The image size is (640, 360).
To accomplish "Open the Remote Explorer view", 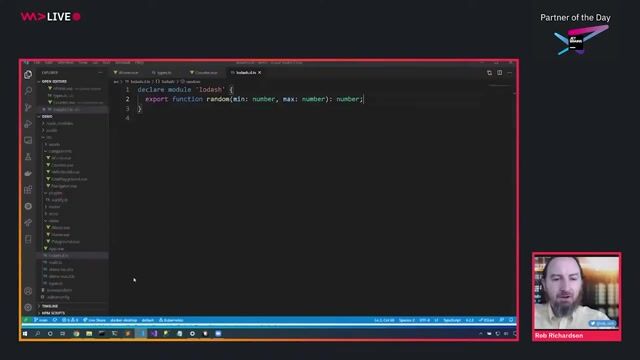I will (28, 140).
